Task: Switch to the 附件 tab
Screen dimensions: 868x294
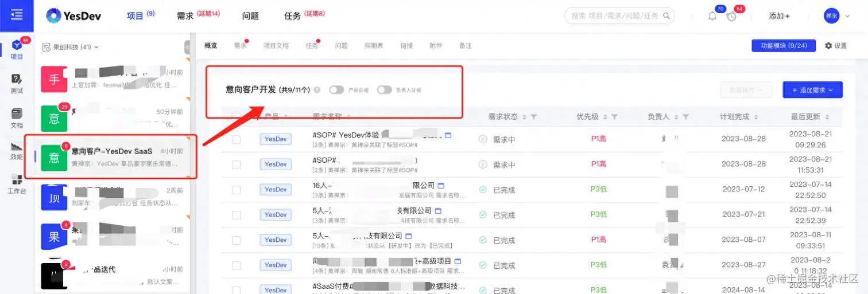Action: 436,46
